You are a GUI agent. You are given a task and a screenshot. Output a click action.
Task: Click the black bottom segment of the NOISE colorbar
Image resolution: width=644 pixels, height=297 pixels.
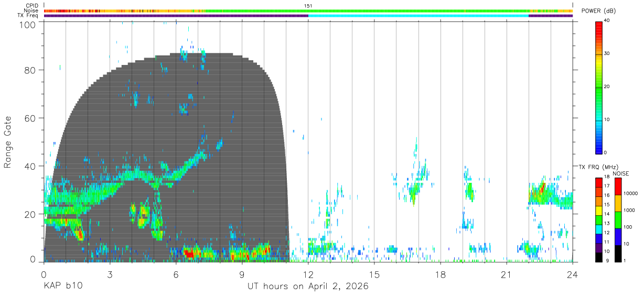click(x=618, y=252)
